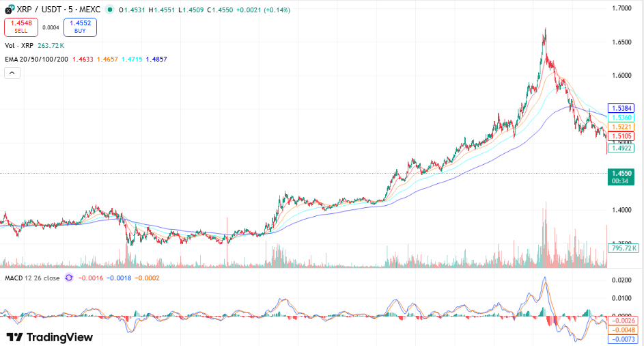Click the cyan EMA value 1.4715

132,59
